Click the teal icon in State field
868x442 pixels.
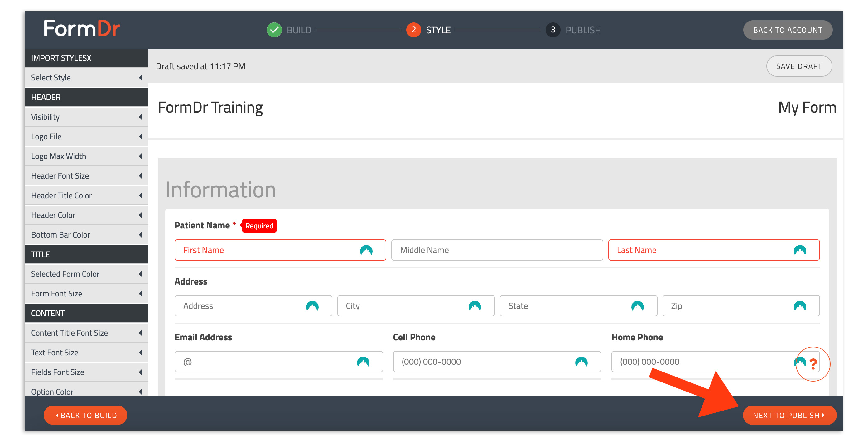(x=637, y=306)
